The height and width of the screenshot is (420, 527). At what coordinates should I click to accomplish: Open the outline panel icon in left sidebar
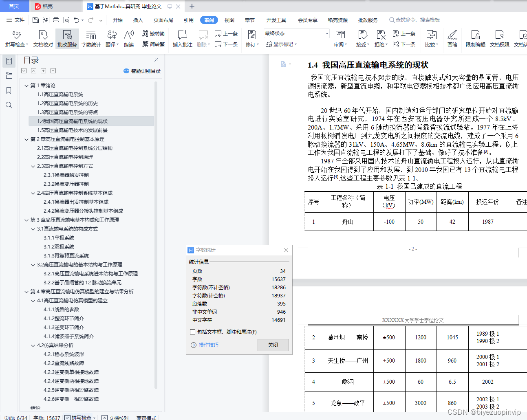[x=9, y=61]
